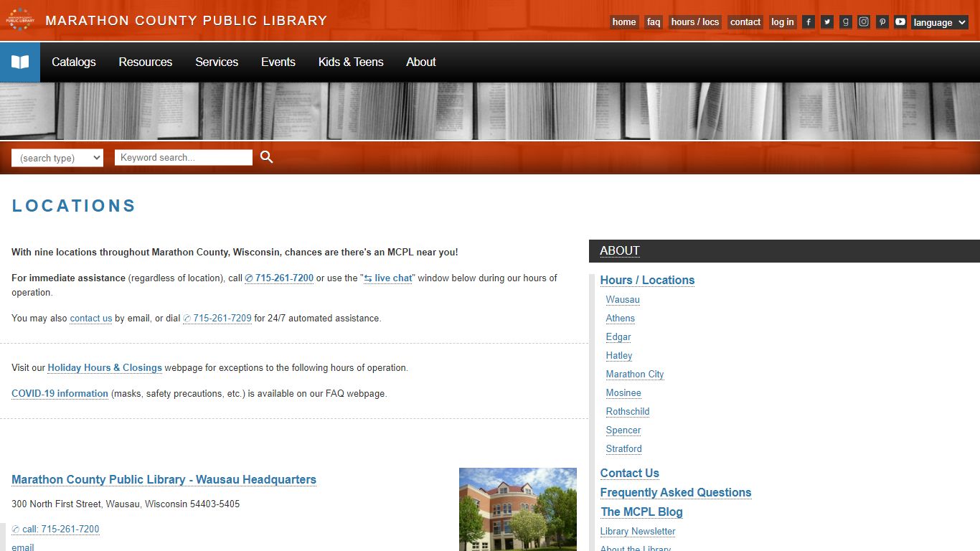980x551 pixels.
Task: Open Hours / Locations sidebar heading link
Action: tap(648, 281)
